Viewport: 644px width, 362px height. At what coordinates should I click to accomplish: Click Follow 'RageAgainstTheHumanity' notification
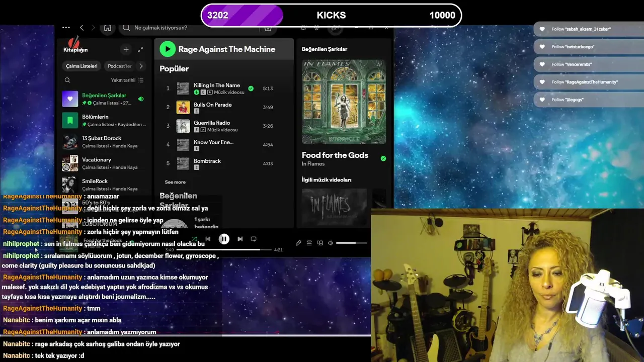(589, 82)
